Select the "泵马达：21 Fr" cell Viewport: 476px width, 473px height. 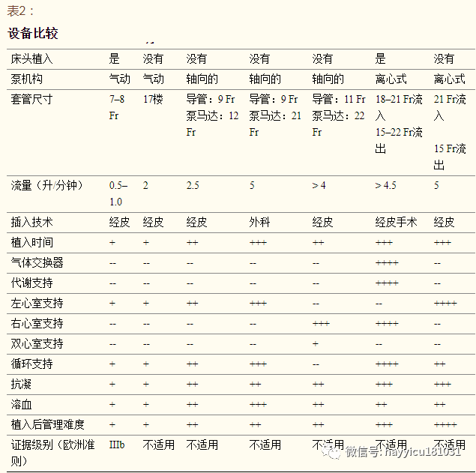pos(275,124)
